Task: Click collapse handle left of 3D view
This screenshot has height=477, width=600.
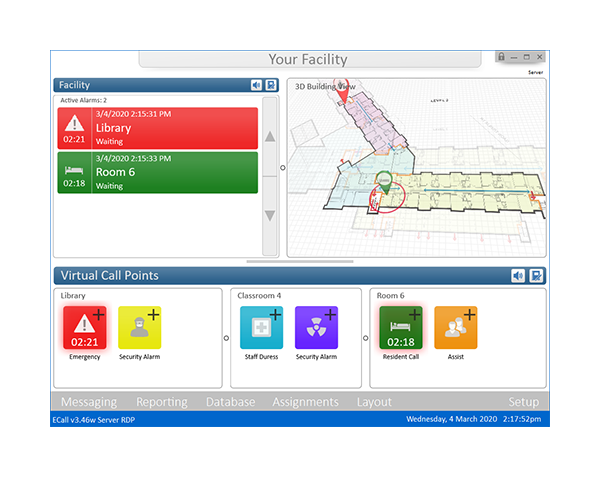Action: coord(282,168)
